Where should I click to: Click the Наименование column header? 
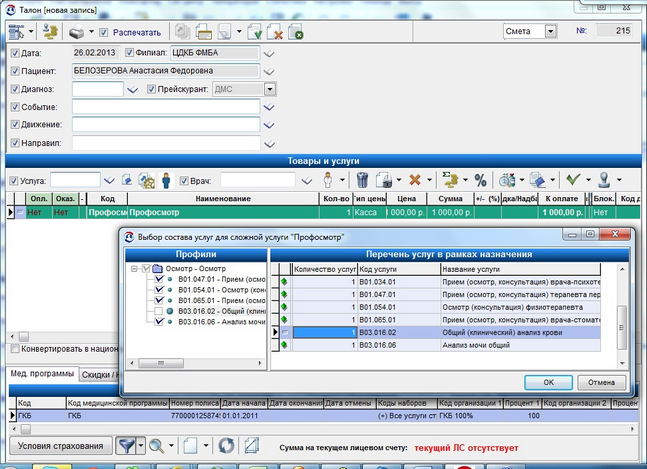point(223,199)
